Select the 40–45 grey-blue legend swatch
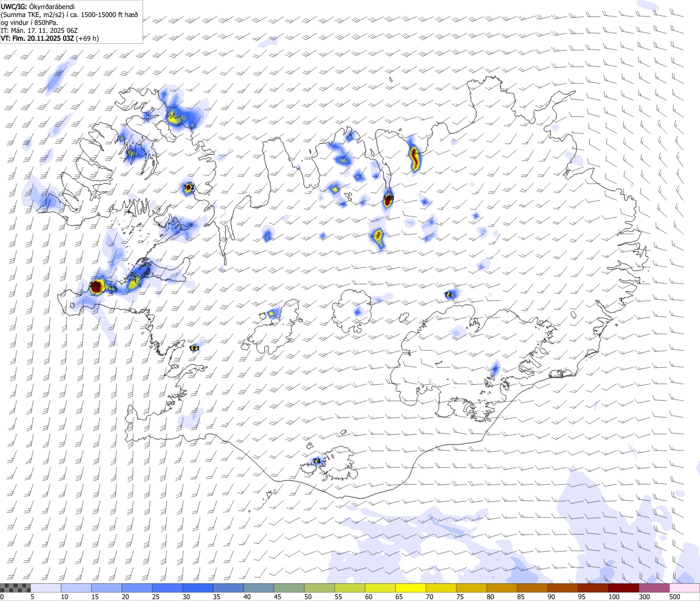 259,588
